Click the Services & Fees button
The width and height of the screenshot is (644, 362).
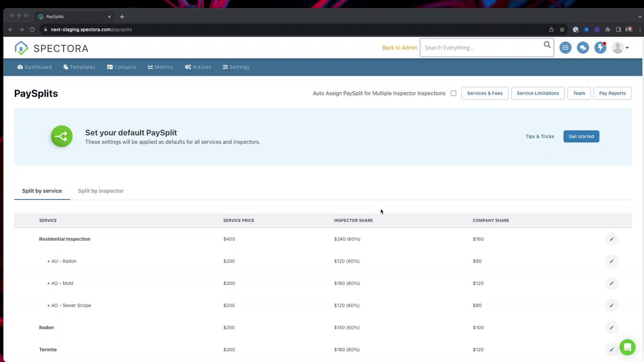tap(485, 93)
